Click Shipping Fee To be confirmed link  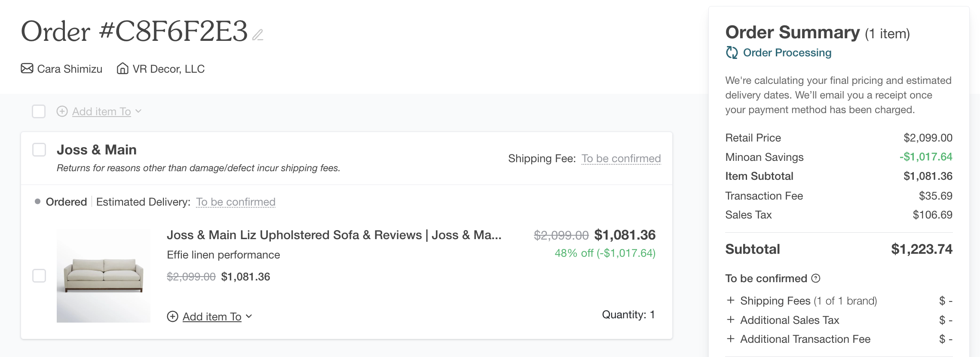[x=621, y=159]
